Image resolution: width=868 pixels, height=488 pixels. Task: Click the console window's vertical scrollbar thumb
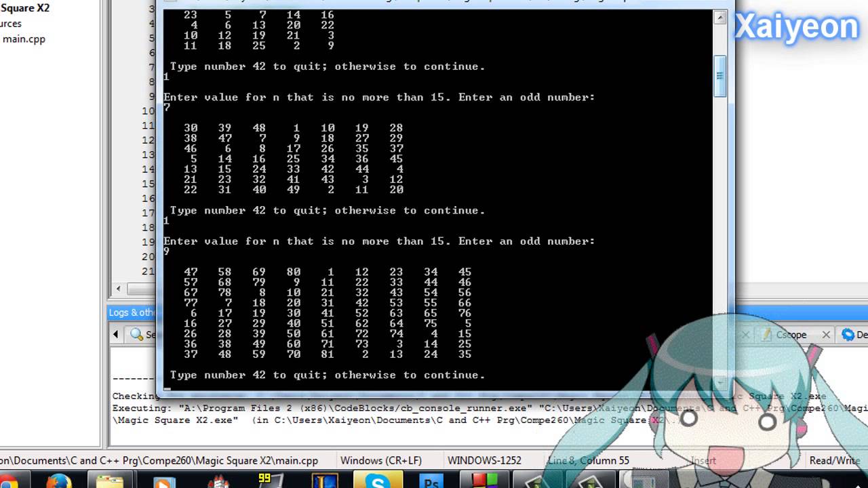721,76
